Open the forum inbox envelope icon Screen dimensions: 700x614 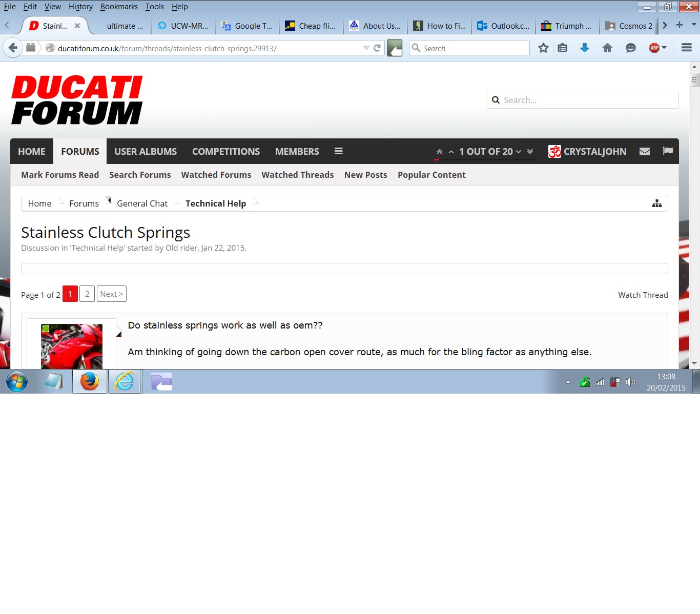click(645, 151)
